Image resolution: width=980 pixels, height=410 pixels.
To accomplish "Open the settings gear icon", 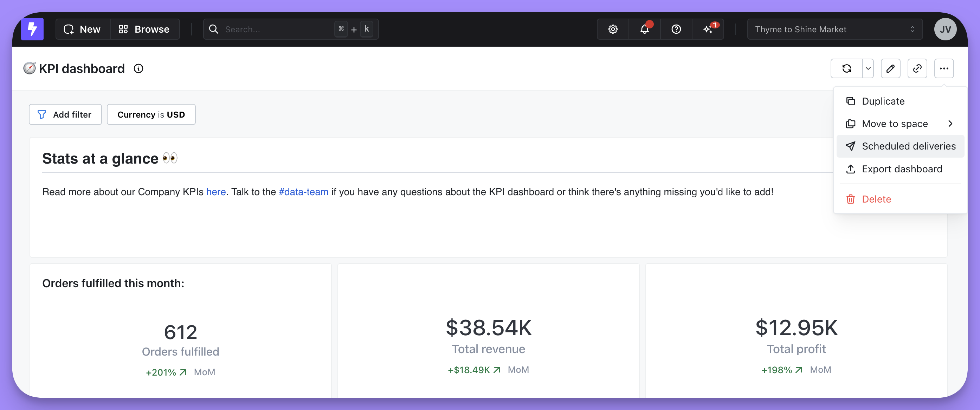I will point(612,29).
